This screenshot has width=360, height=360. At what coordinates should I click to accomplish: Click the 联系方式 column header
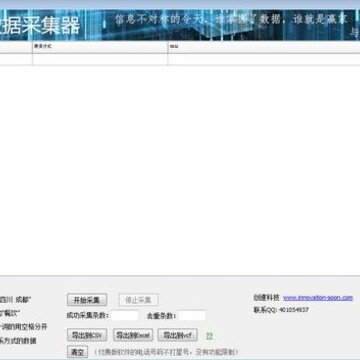pyautogui.click(x=100, y=47)
